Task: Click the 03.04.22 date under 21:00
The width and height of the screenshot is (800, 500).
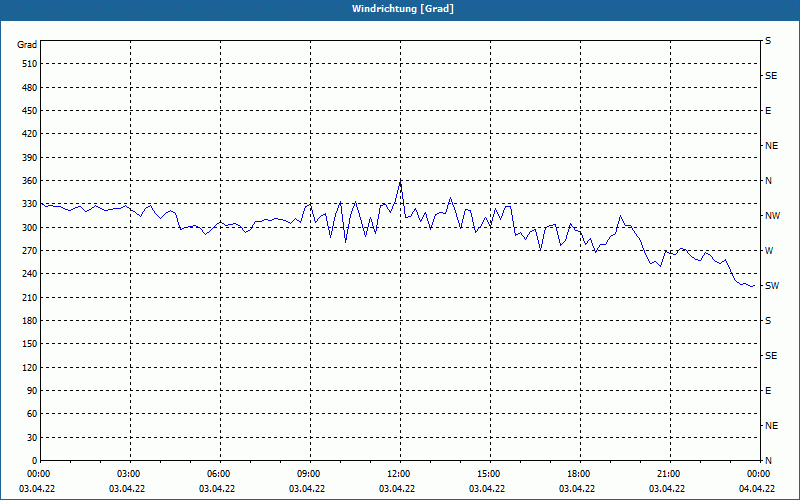Action: pyautogui.click(x=667, y=489)
